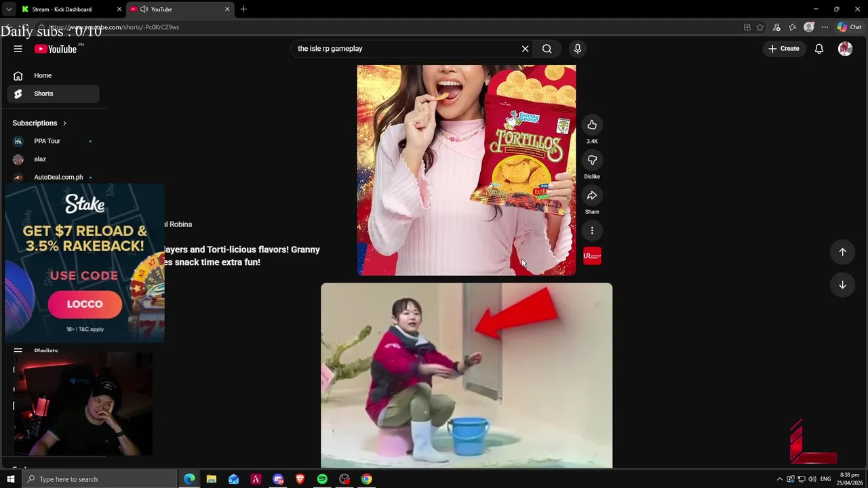868x488 pixels.
Task: Share the Tortillos short
Action: [592, 195]
